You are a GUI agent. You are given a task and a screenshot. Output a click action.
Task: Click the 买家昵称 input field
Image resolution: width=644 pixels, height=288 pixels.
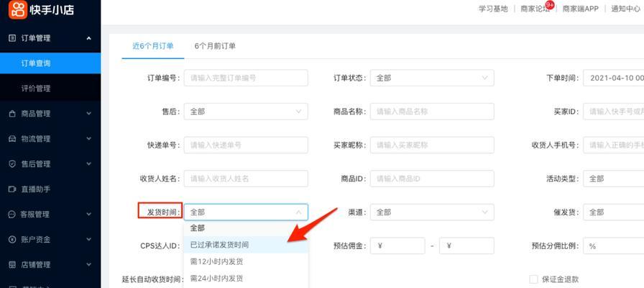(432, 145)
